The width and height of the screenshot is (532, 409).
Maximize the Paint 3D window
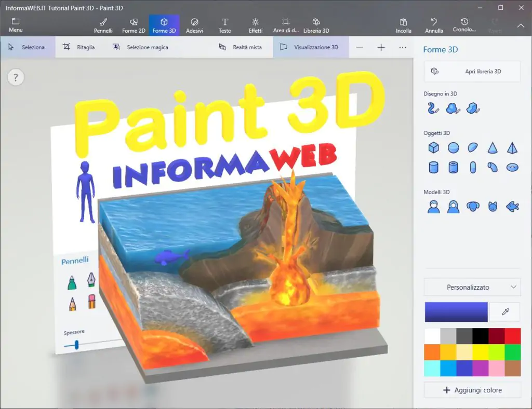coord(500,7)
